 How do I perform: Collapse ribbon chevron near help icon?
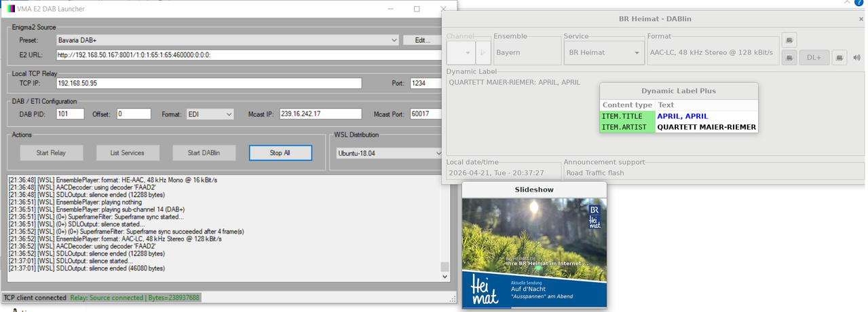pyautogui.click(x=846, y=3)
